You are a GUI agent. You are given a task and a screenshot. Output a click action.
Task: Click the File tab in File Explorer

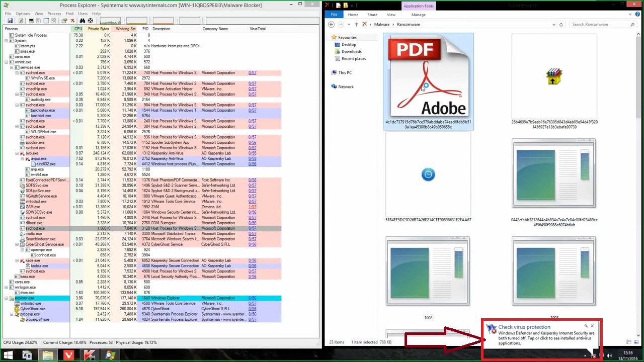(x=334, y=15)
